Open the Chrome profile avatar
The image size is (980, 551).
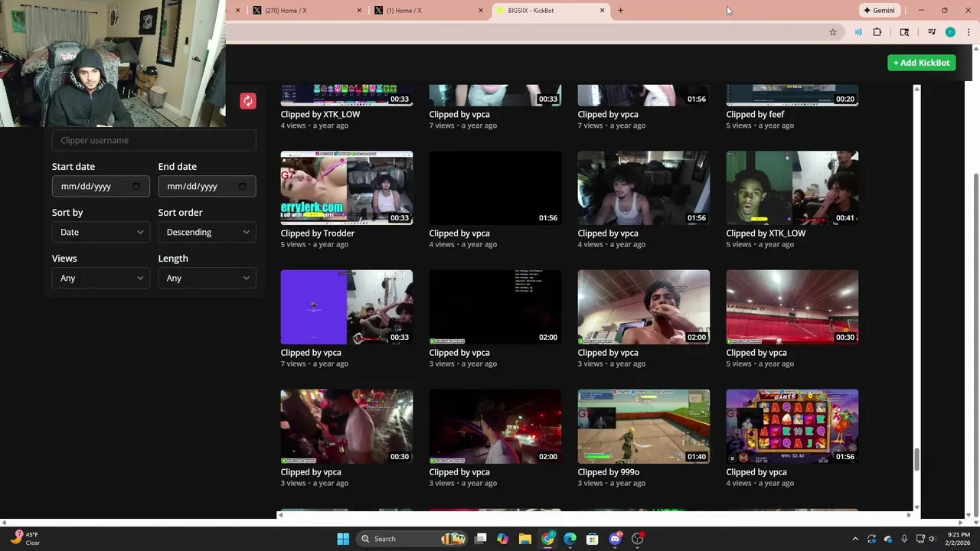click(x=950, y=32)
